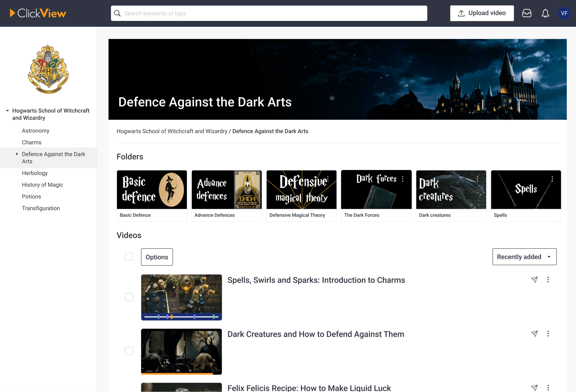The height and width of the screenshot is (392, 576).
Task: Follow the Hogwarts breadcrumb link
Action: tap(172, 131)
